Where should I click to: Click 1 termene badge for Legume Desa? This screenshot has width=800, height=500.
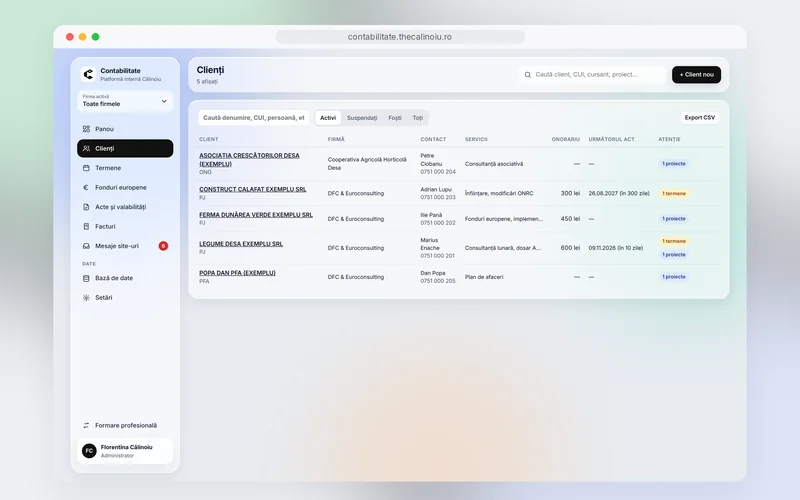673,241
